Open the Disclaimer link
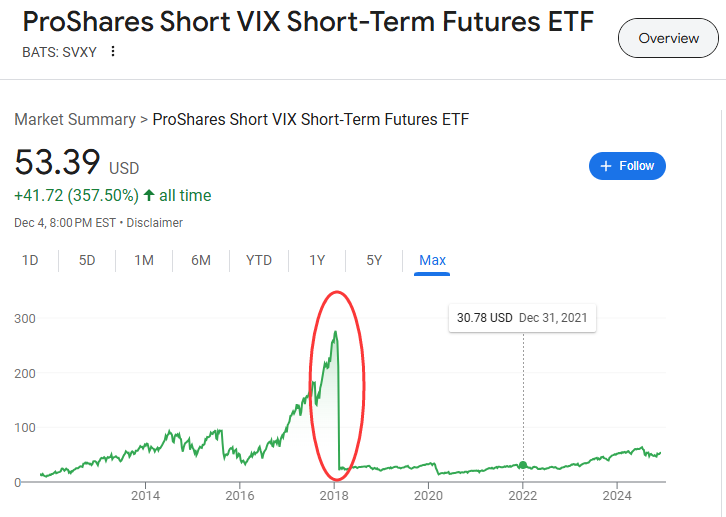The image size is (726, 517). point(155,223)
